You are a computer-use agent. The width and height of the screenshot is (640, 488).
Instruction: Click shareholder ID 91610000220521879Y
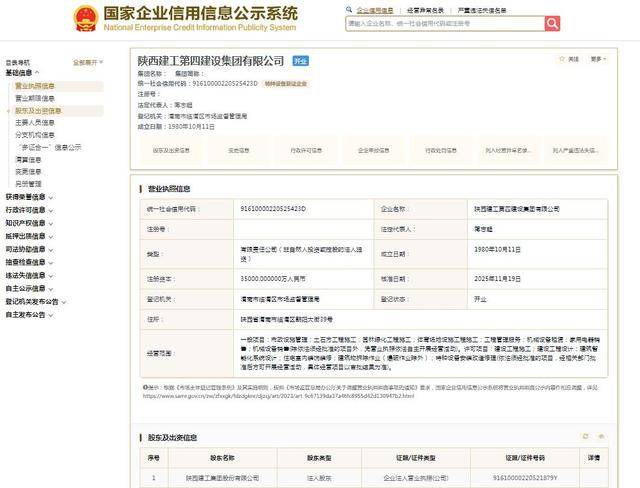click(525, 478)
